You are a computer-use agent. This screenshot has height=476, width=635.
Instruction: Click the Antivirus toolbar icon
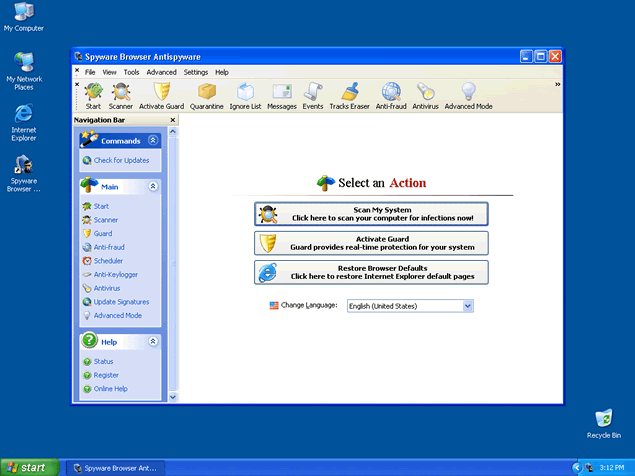click(425, 95)
